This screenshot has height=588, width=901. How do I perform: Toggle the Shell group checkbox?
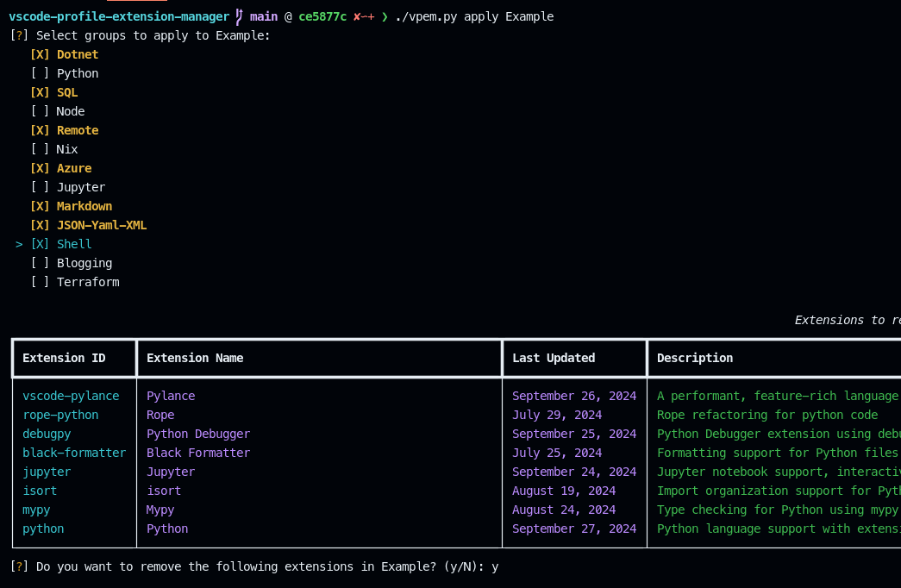(x=40, y=244)
